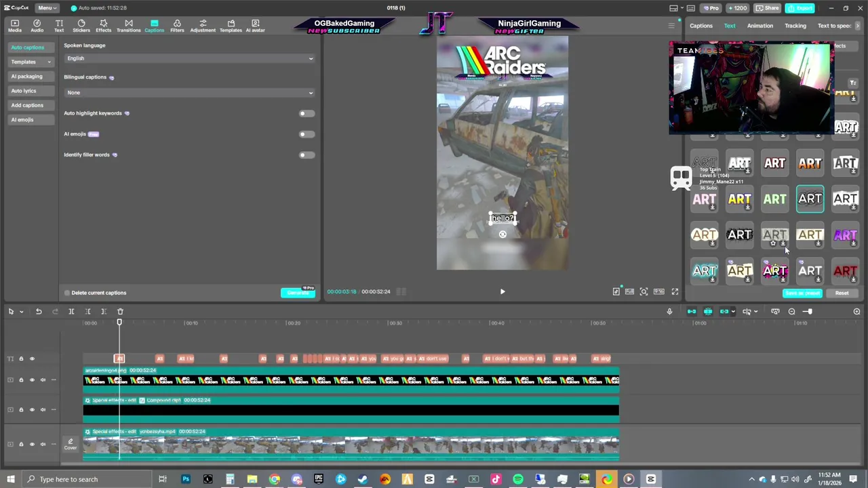This screenshot has width=868, height=488.
Task: Click the Export button
Action: coord(802,8)
